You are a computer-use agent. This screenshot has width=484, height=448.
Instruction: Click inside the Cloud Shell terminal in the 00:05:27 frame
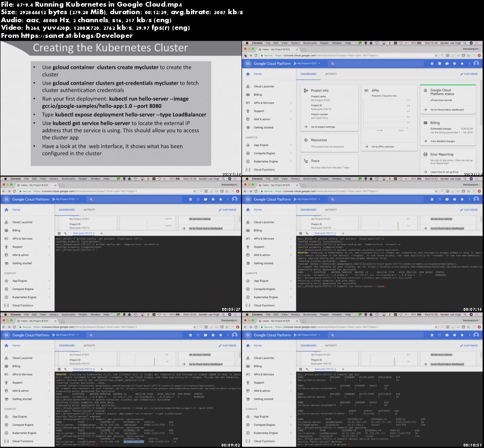point(147,274)
